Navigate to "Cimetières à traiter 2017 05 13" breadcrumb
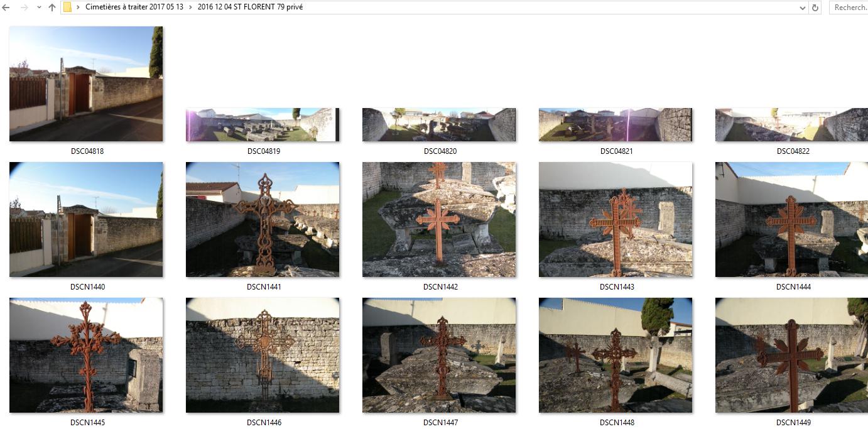Viewport: 868px width, 429px height. point(134,8)
